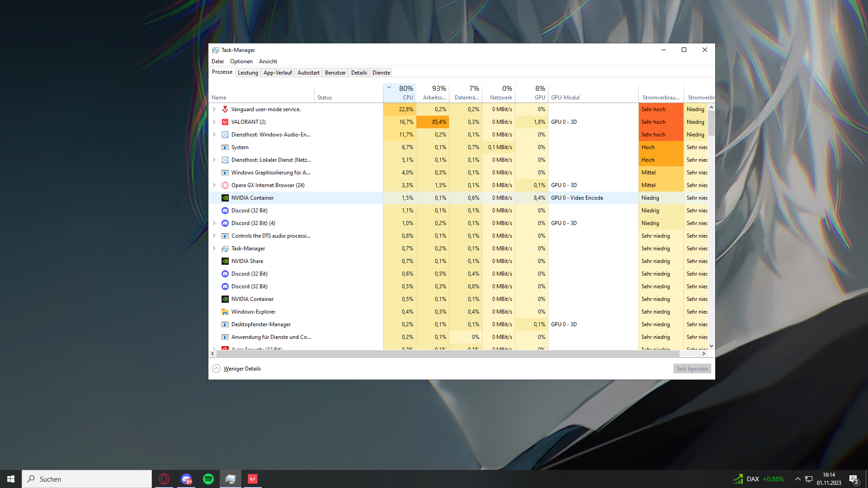Open Discord from the taskbar
868x488 pixels.
(x=186, y=479)
